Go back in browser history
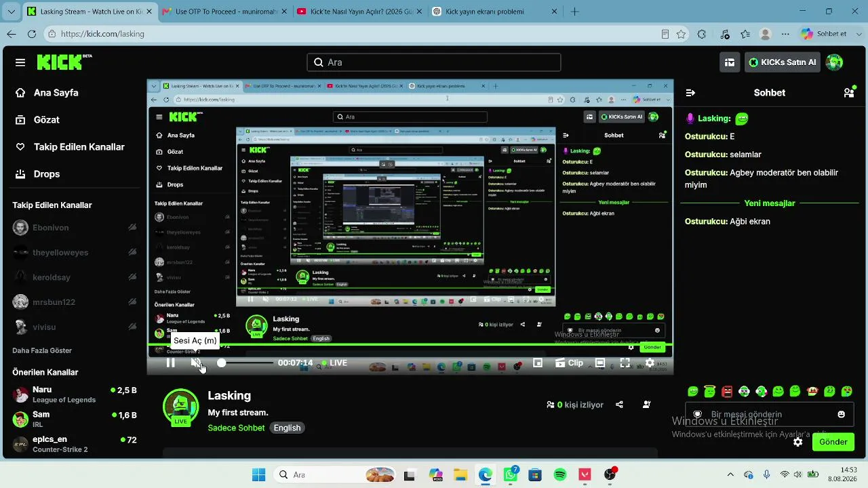Image resolution: width=868 pixels, height=488 pixels. click(x=12, y=34)
